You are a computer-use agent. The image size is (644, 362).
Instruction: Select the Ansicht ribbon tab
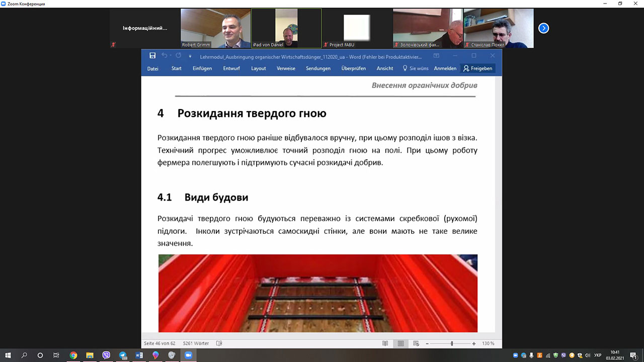(x=385, y=68)
